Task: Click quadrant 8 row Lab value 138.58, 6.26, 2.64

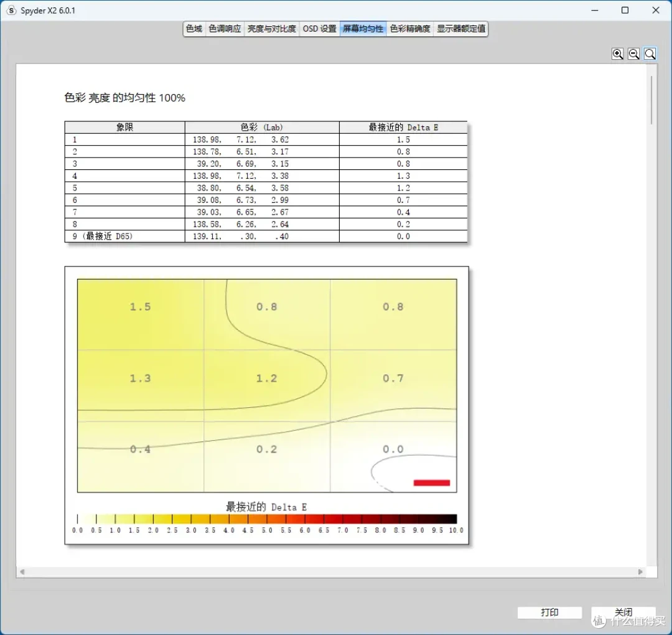Action: tap(240, 224)
